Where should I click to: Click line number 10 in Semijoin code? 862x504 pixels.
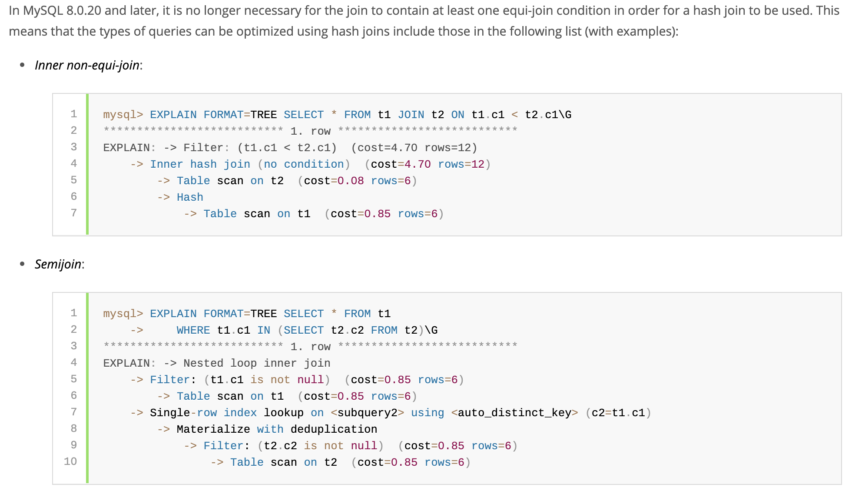[70, 461]
